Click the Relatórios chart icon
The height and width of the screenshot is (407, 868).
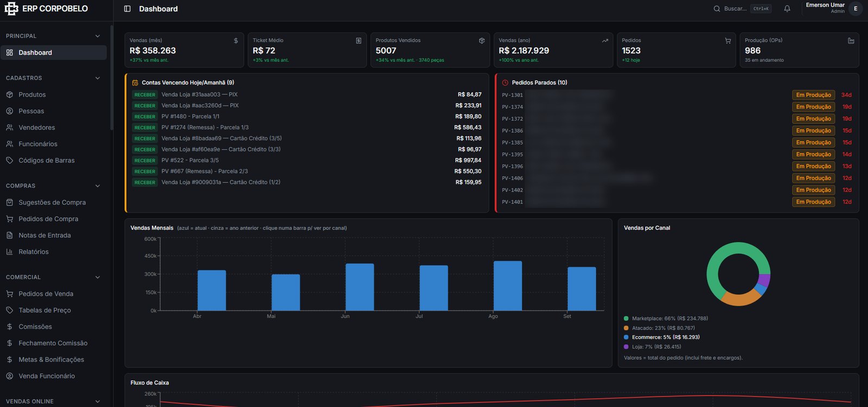[10, 252]
